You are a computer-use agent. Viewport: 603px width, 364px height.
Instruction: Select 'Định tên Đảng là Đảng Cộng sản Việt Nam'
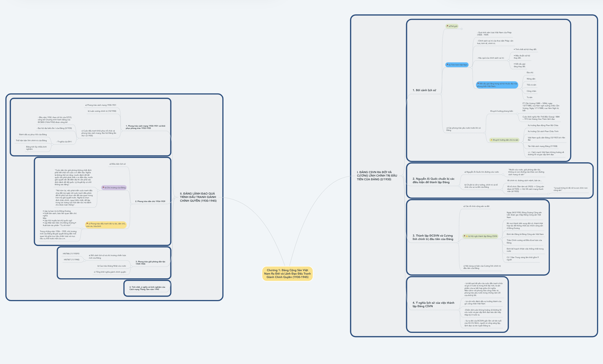[525, 234]
